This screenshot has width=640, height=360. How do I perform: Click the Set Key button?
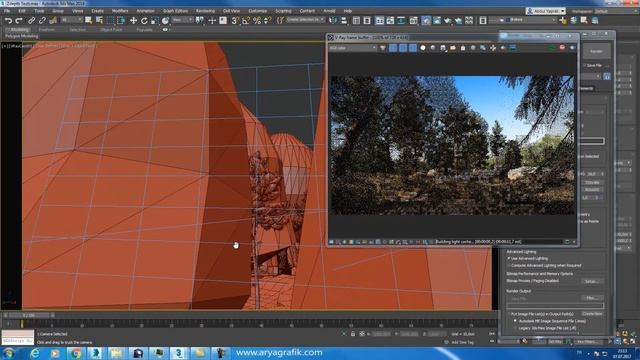556,342
